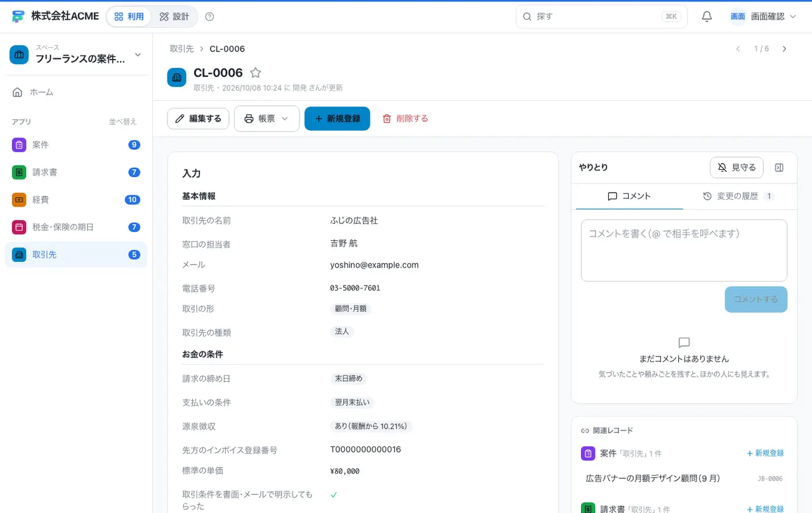Image resolution: width=812 pixels, height=513 pixels.
Task: Go to the next record arrow
Action: [785, 49]
